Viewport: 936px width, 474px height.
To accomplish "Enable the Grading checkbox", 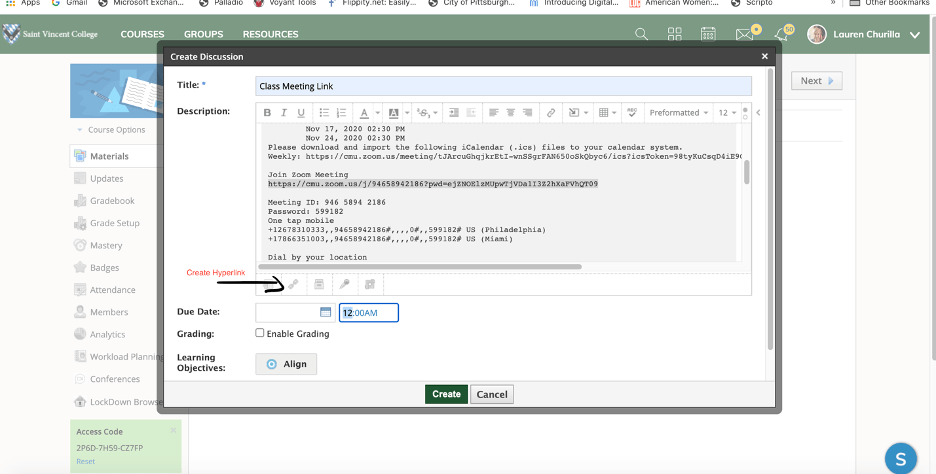I will [260, 334].
